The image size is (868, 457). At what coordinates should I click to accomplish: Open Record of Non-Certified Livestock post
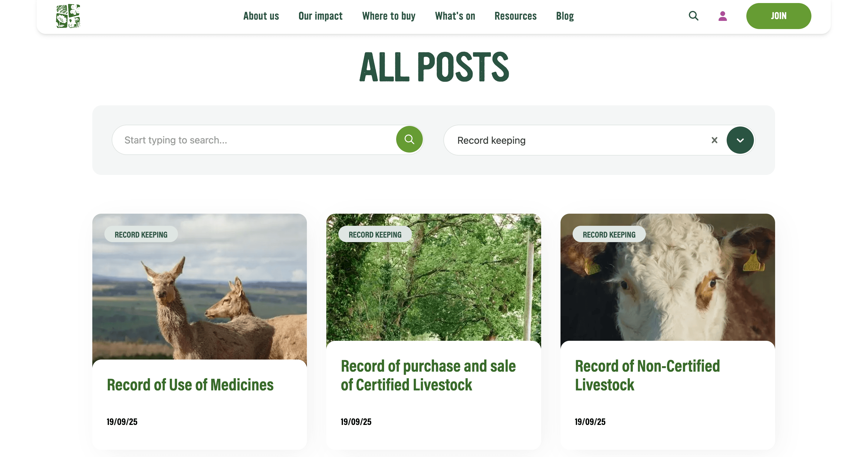[647, 376]
